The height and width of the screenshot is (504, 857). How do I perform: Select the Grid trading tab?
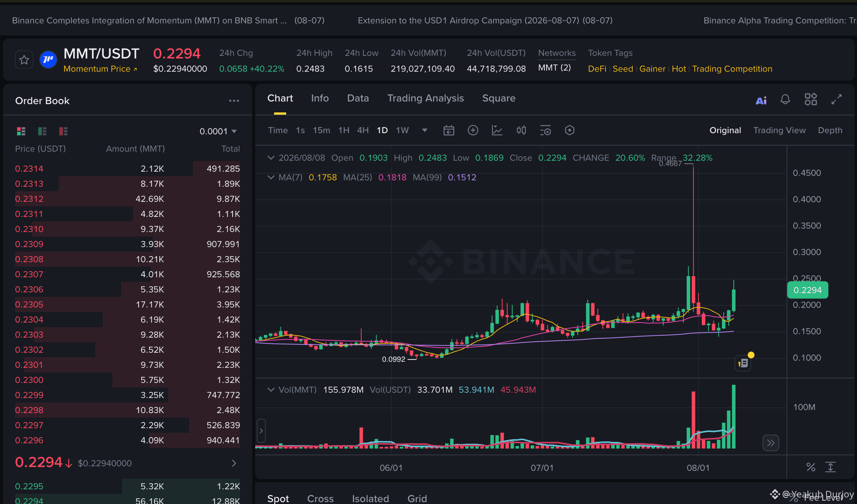coord(417,498)
